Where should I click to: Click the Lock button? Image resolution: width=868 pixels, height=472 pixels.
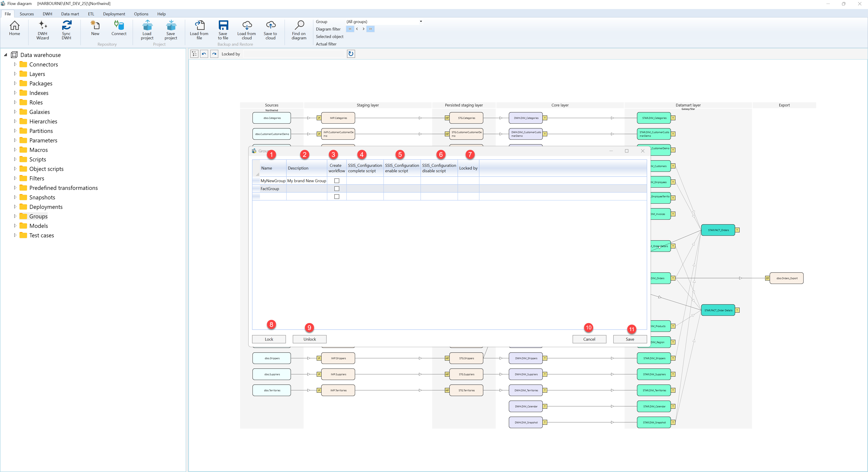click(269, 339)
